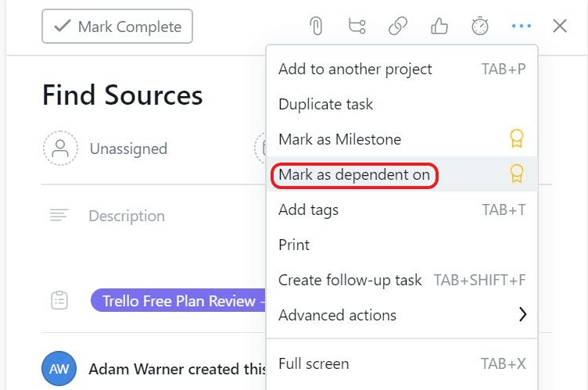Click the premium badge beside Mark as Milestone

click(x=516, y=139)
